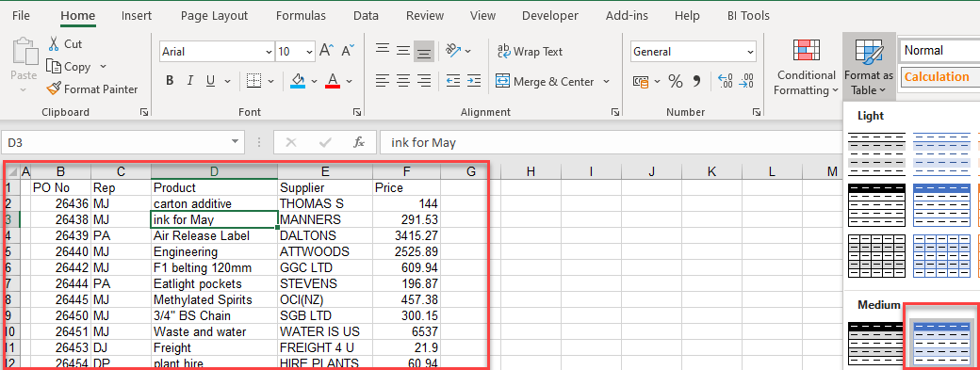The image size is (980, 370).
Task: Decrease font size with the small A
Action: [348, 51]
